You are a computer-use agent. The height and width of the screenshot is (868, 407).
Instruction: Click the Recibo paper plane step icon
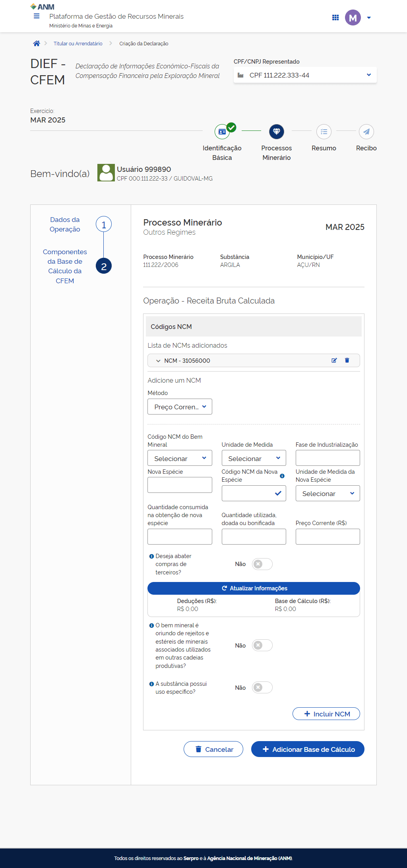point(366,132)
